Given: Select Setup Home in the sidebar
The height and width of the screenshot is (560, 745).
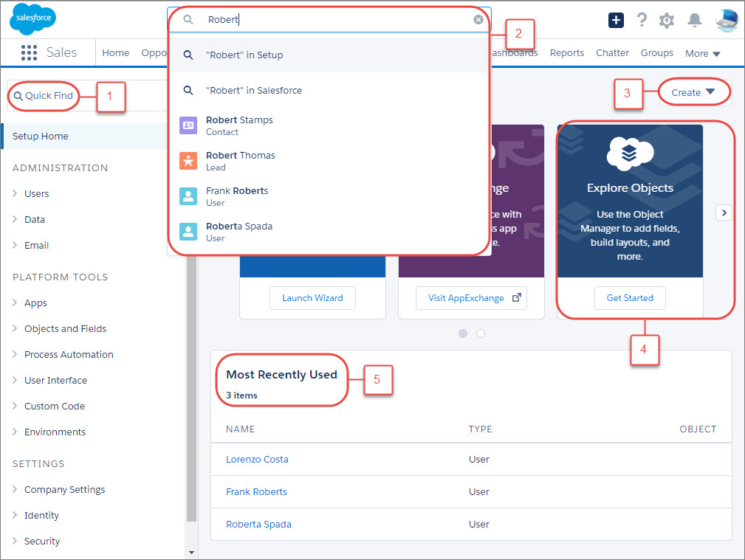Looking at the screenshot, I should tap(85, 136).
